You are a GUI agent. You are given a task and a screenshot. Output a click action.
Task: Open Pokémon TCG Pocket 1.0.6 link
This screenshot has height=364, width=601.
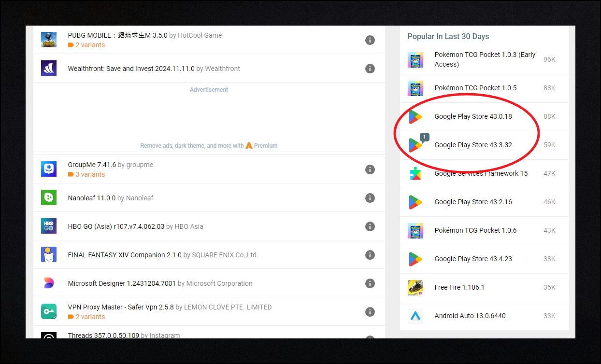click(475, 230)
